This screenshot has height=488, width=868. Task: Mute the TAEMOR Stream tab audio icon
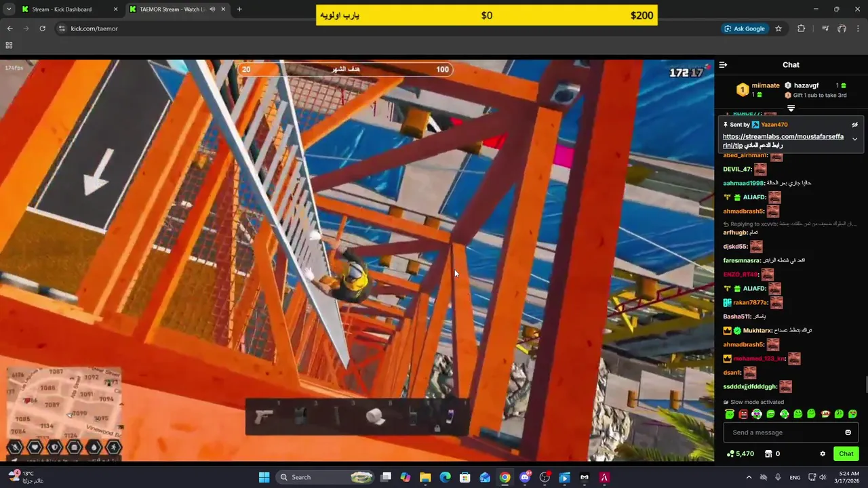point(212,9)
